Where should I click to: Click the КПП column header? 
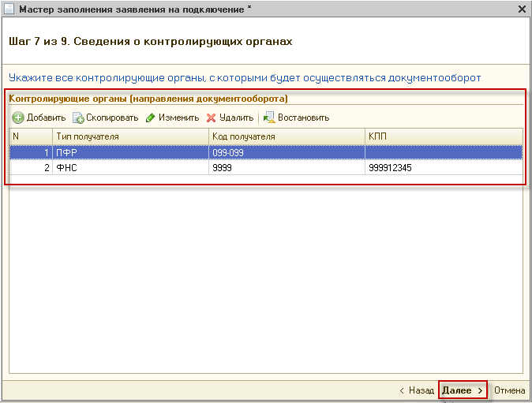point(444,136)
